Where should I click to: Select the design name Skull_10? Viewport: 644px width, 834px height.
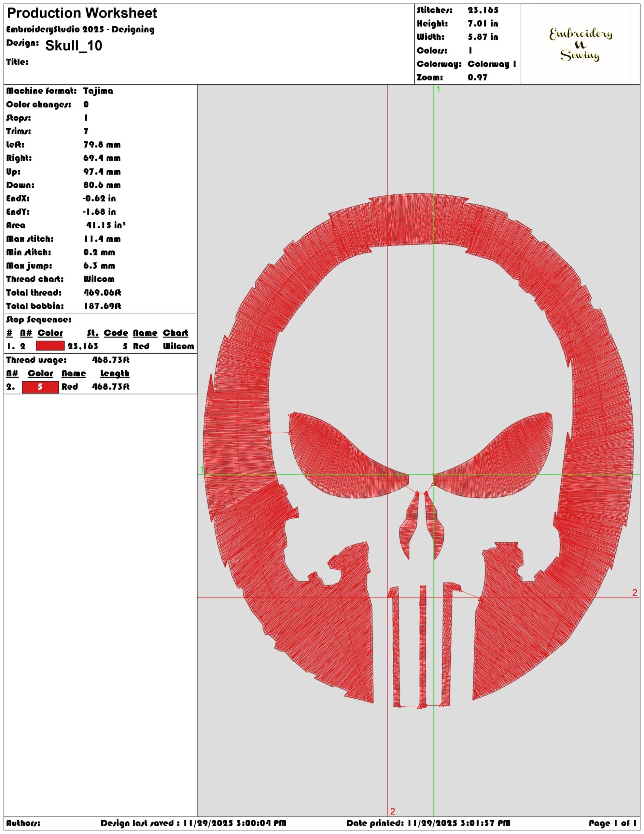[74, 45]
